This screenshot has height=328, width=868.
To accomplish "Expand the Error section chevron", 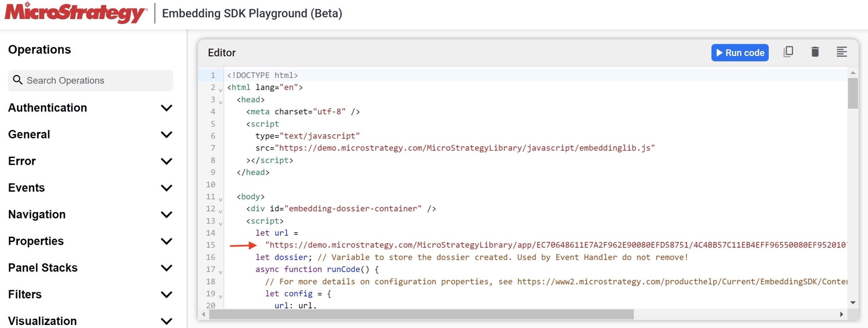I will [166, 161].
